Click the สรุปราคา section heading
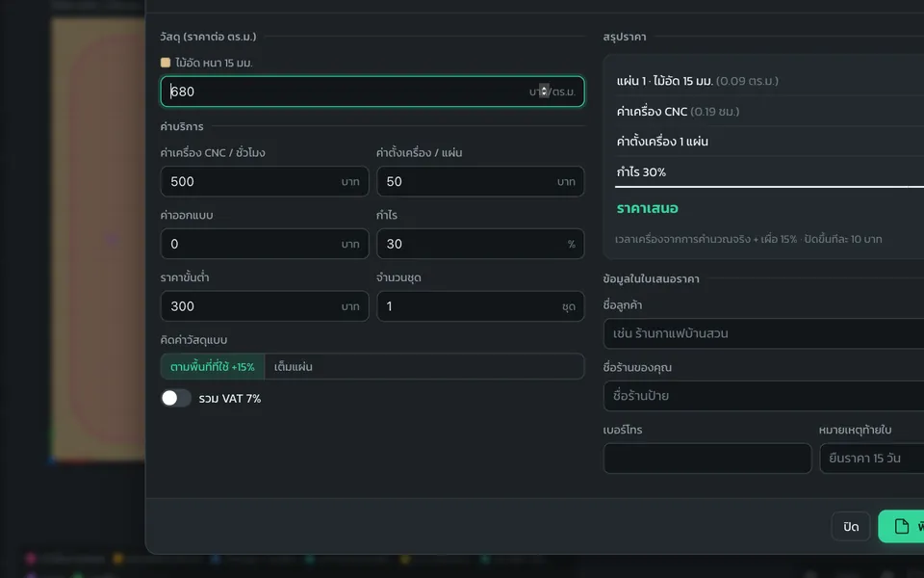This screenshot has height=578, width=924. coord(624,37)
